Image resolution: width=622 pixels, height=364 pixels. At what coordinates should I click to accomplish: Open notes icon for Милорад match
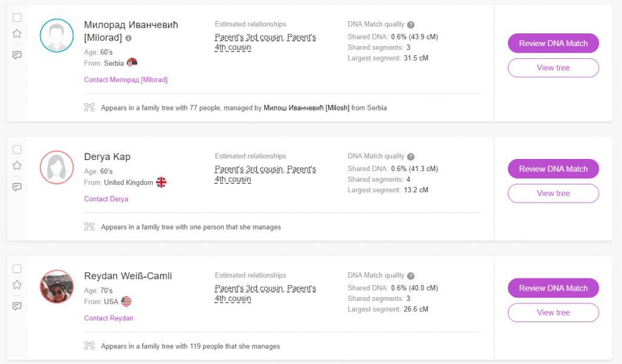click(17, 55)
